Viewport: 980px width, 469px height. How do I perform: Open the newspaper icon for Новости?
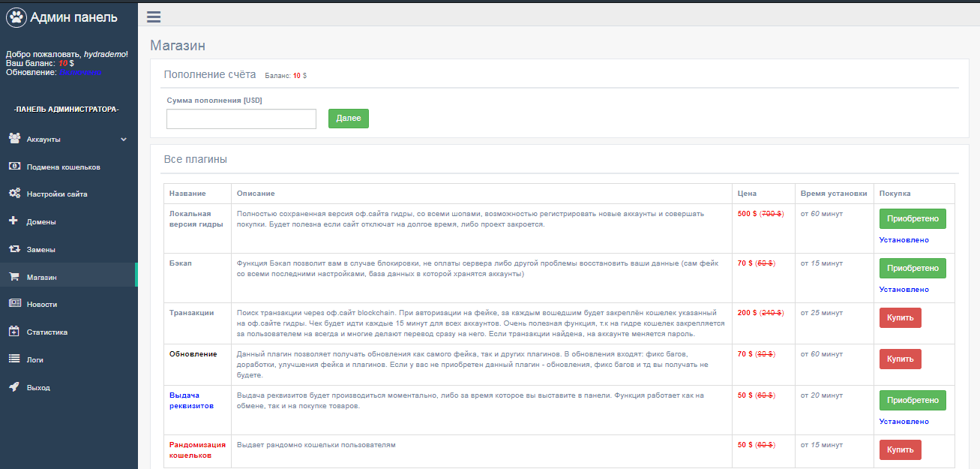(14, 304)
